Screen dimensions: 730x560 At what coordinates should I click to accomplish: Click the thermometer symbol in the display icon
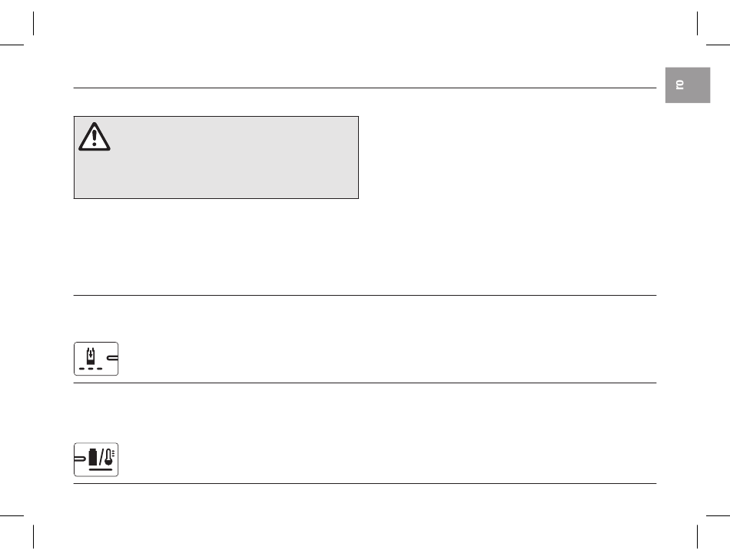click(x=109, y=457)
